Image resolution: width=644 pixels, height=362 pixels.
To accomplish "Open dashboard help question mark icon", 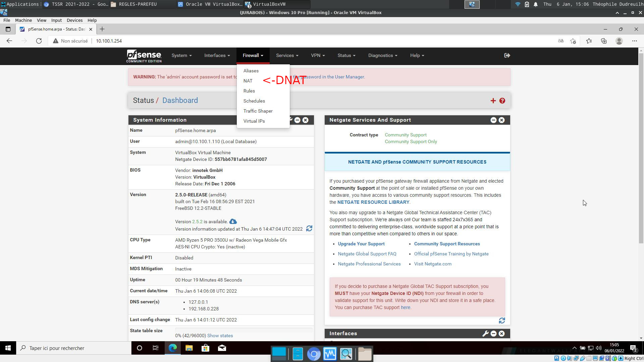I will [502, 101].
